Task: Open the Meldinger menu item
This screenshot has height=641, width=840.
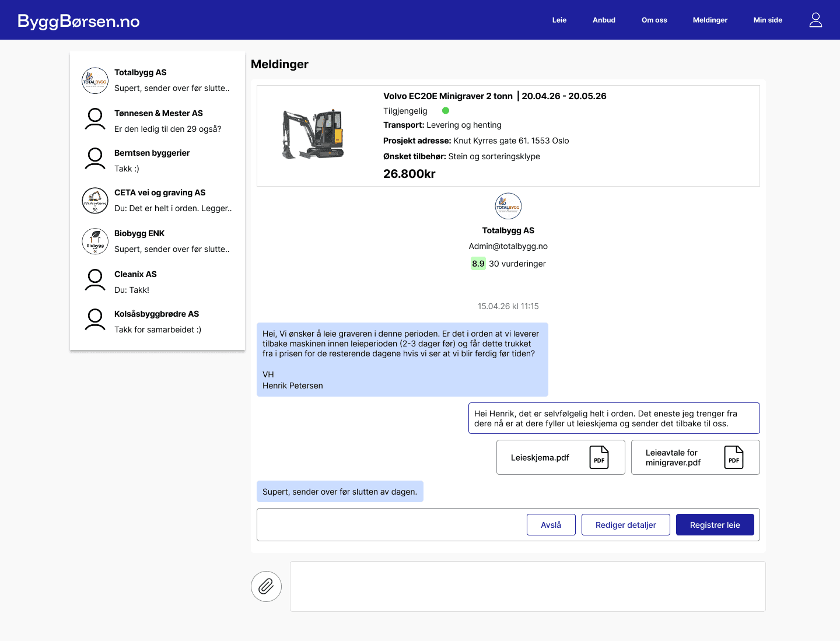Action: click(710, 20)
